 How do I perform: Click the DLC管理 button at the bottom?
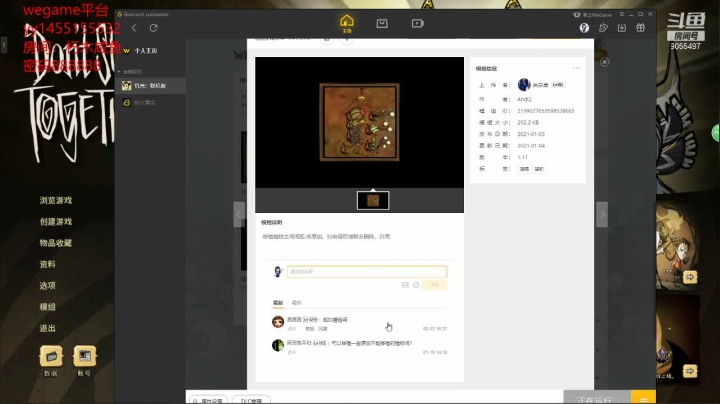pos(251,400)
